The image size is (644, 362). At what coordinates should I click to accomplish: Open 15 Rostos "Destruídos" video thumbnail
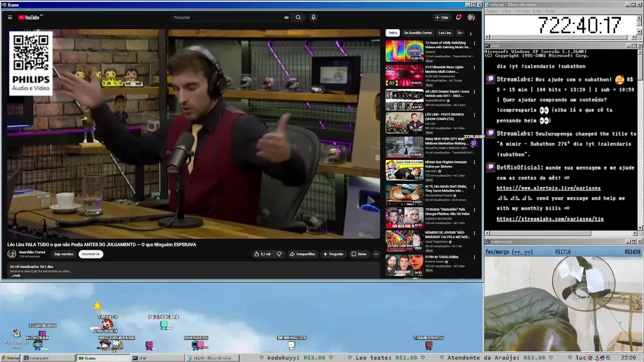coord(405,218)
